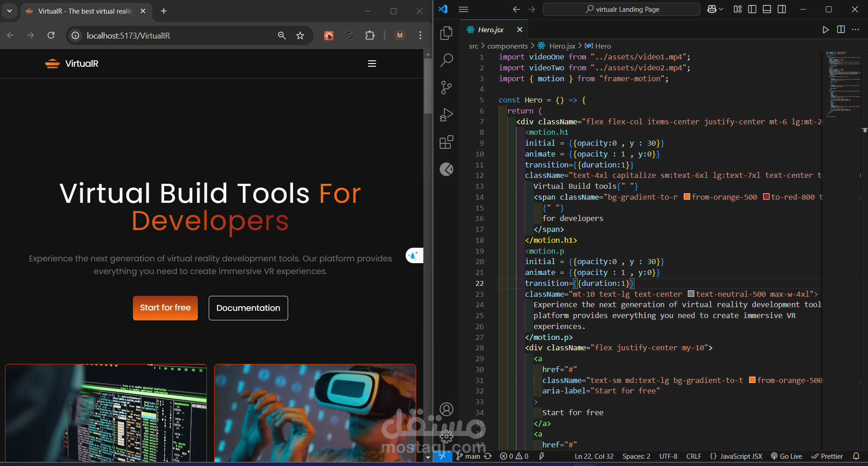
Task: Click the VR headset video thumbnail
Action: click(x=315, y=413)
